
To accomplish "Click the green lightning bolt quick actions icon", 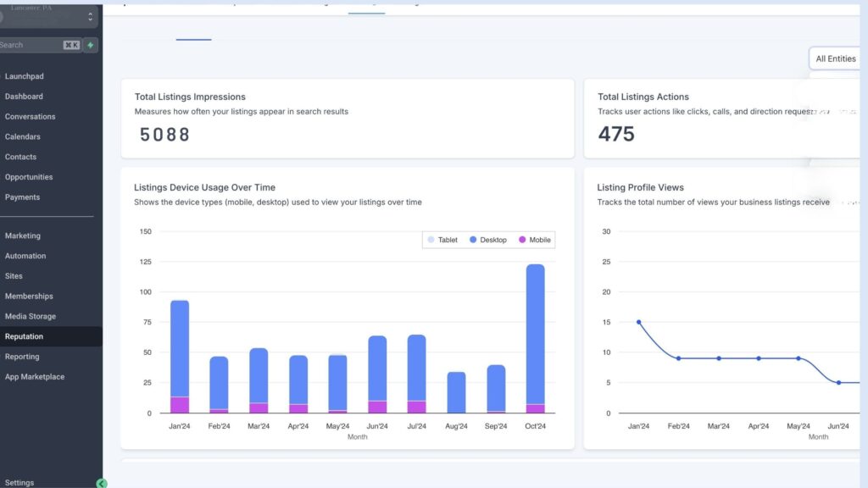I will 91,45.
